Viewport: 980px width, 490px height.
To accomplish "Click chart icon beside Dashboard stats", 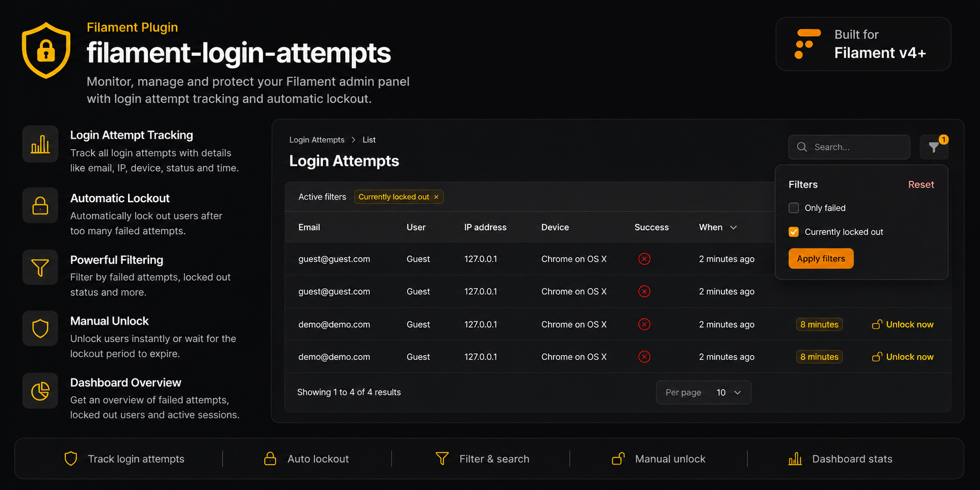I will click(x=795, y=459).
